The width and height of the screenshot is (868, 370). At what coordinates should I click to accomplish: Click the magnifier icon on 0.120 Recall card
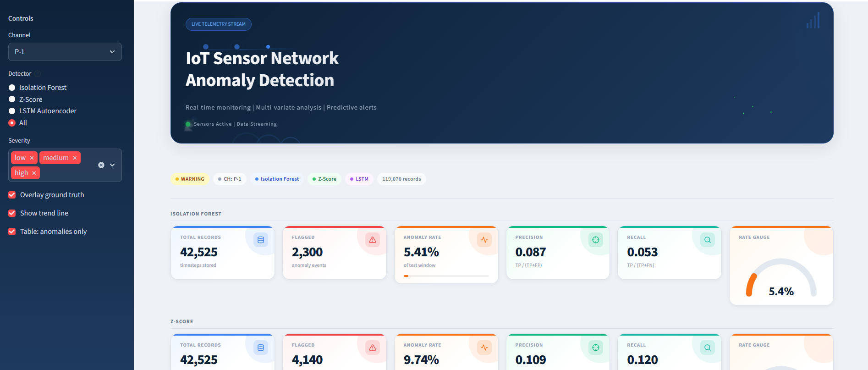708,348
